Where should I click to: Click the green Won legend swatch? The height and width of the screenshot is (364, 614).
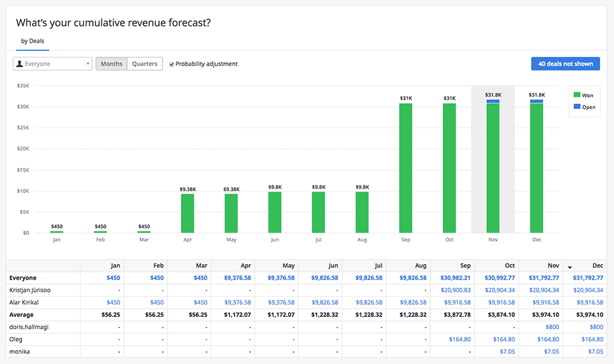coord(577,96)
